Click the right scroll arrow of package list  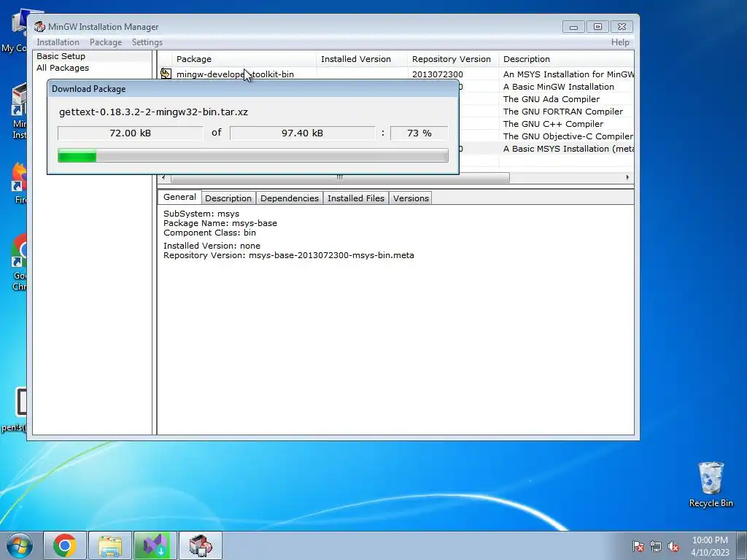[627, 178]
